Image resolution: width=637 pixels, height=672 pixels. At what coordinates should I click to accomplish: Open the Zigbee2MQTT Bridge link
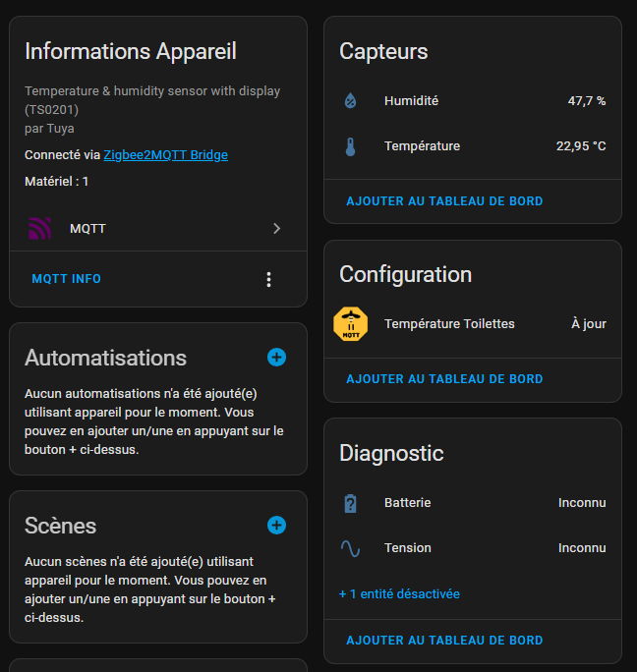tap(165, 155)
